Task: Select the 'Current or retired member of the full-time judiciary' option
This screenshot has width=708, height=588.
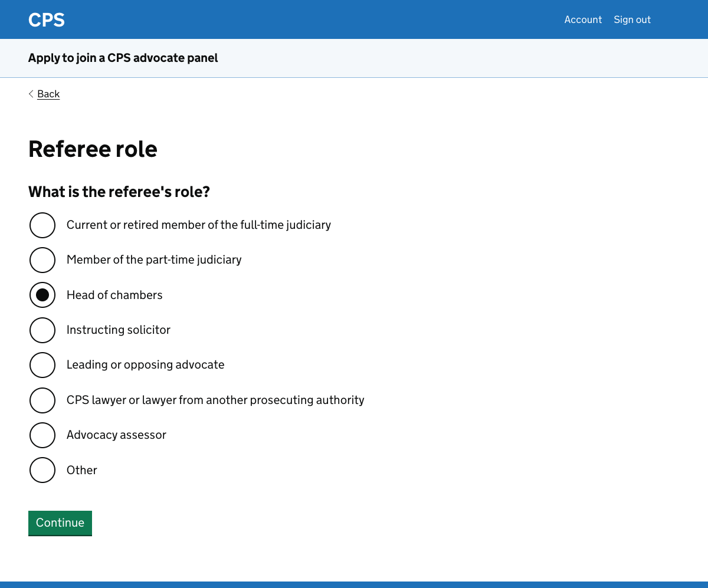Action: tap(42, 225)
